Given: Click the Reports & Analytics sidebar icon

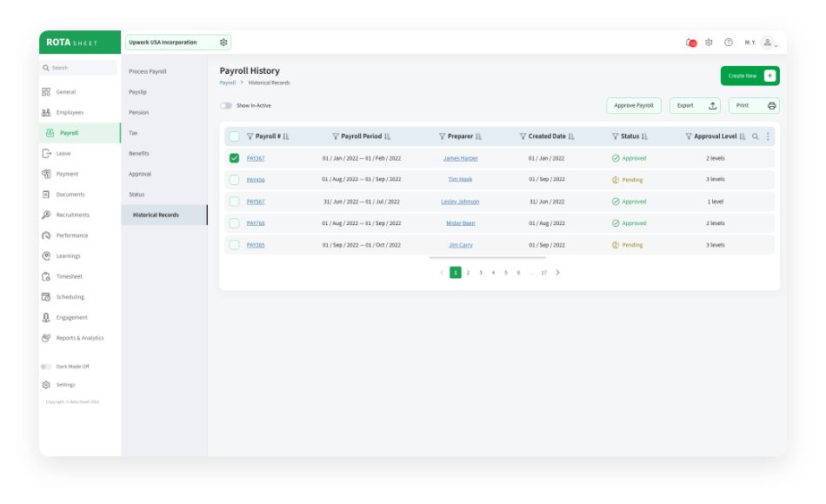Looking at the screenshot, I should (46, 337).
